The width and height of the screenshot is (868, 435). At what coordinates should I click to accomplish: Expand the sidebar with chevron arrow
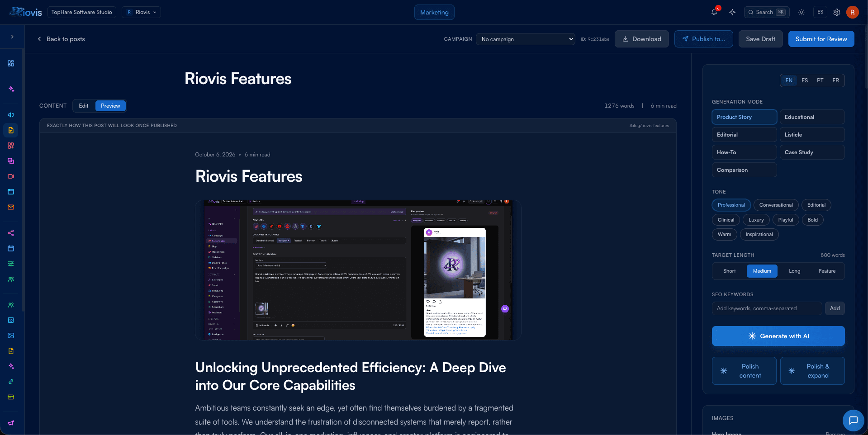tap(12, 37)
